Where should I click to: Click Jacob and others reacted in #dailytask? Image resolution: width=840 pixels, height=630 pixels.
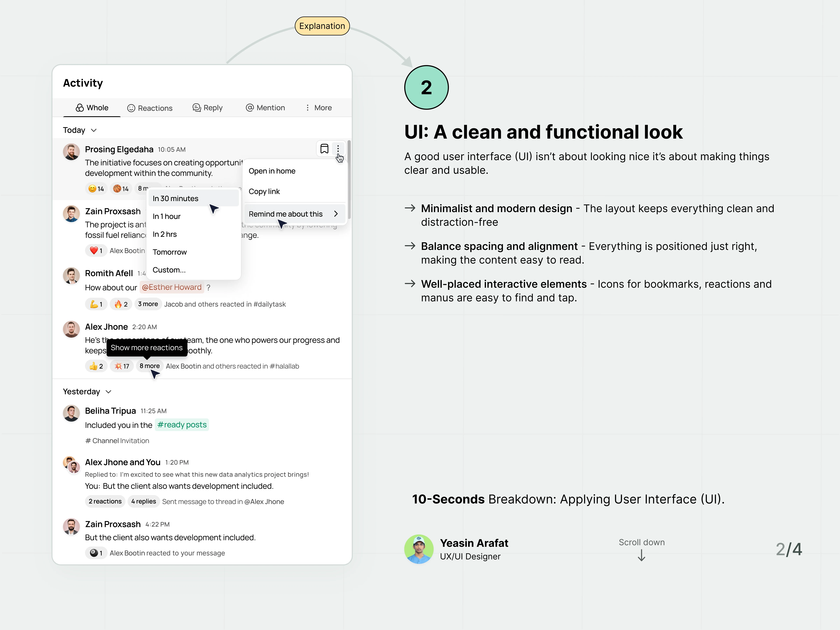pos(225,304)
